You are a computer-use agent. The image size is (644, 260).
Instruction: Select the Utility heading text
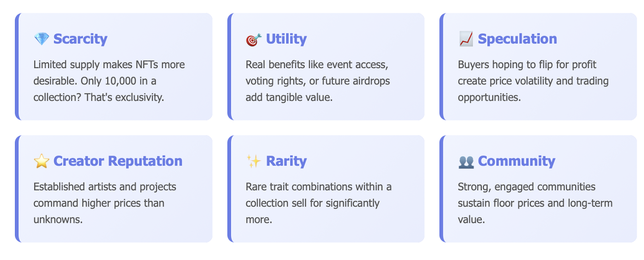click(x=286, y=39)
